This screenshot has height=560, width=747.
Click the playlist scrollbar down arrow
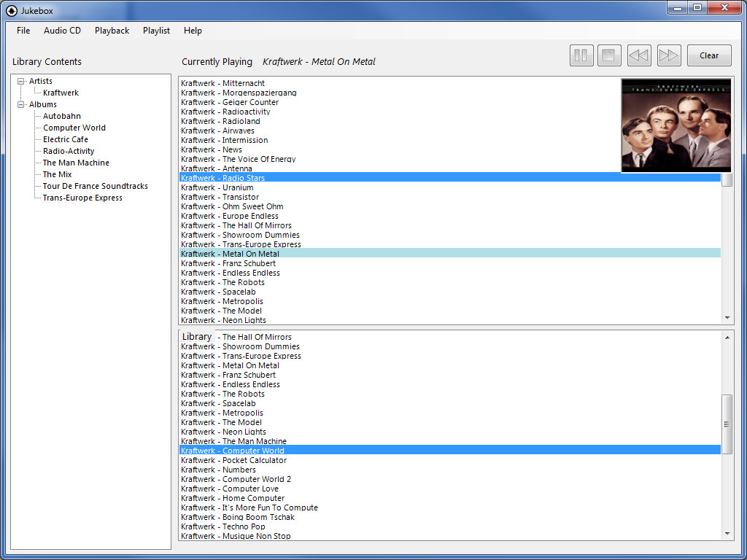click(727, 318)
